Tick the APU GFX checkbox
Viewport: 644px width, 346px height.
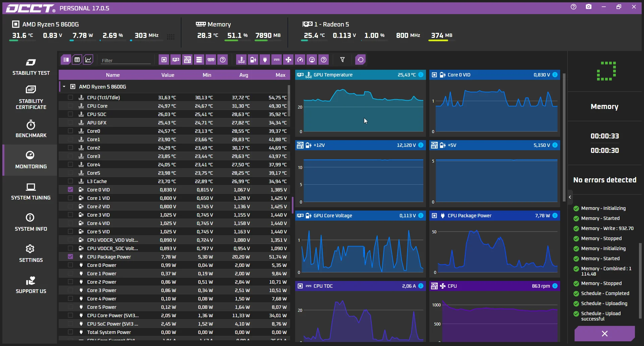(70, 122)
